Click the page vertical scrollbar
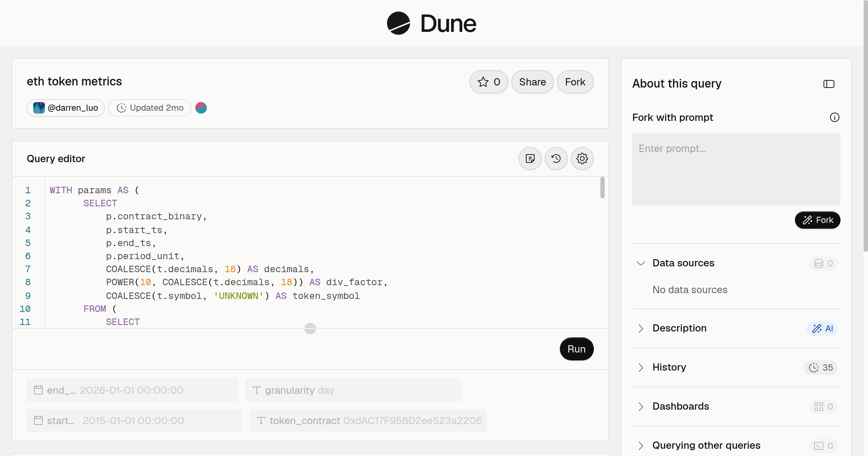The height and width of the screenshot is (456, 868). tap(865, 127)
